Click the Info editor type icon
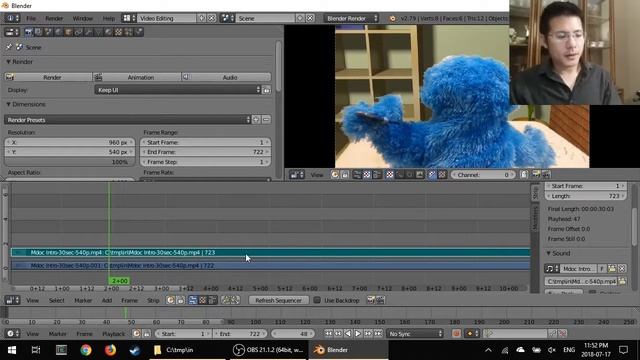This screenshot has height=360, width=640. pos(12,18)
